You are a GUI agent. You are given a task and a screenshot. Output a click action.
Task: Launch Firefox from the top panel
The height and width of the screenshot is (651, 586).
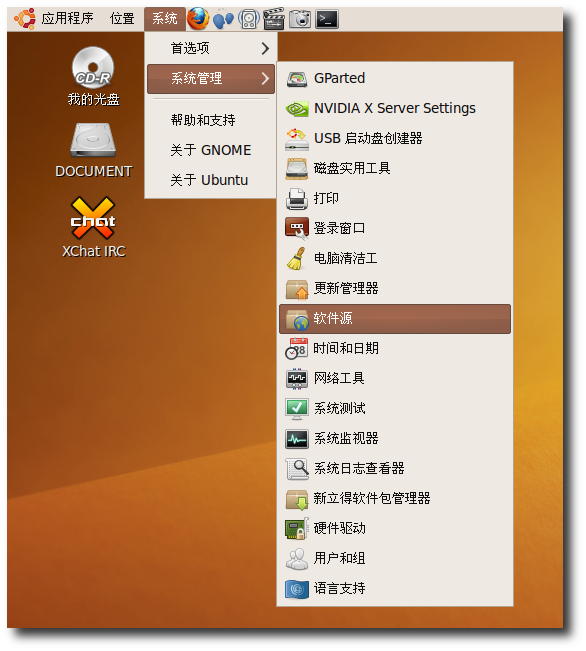pyautogui.click(x=198, y=19)
